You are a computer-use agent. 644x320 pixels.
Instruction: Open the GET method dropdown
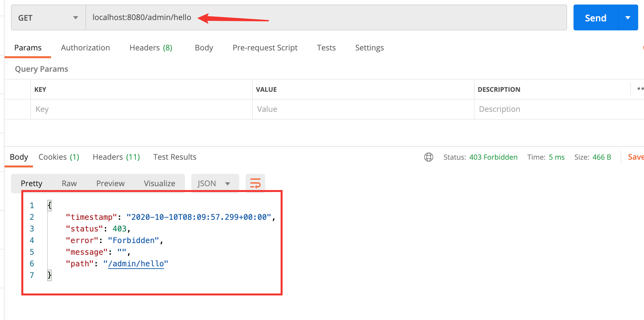(x=48, y=18)
